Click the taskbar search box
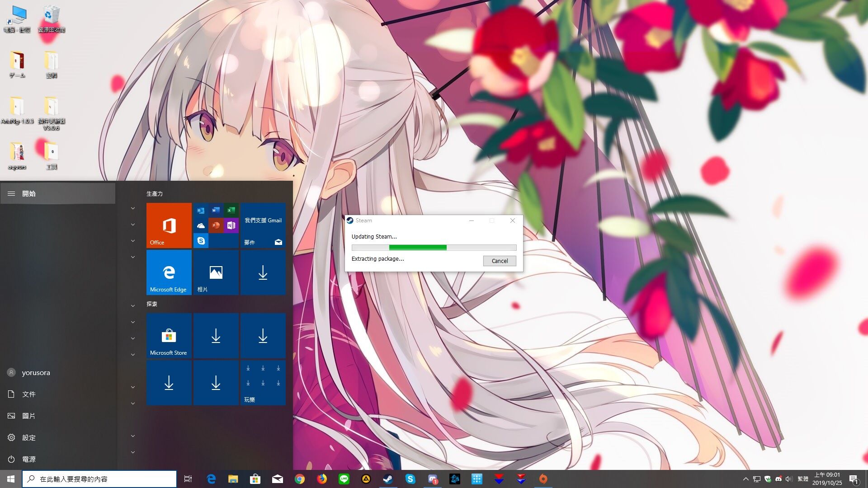The height and width of the screenshot is (488, 868). click(x=99, y=479)
